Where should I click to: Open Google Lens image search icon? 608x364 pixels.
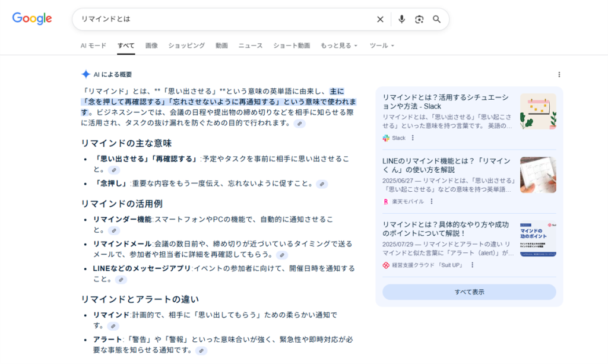(x=419, y=20)
